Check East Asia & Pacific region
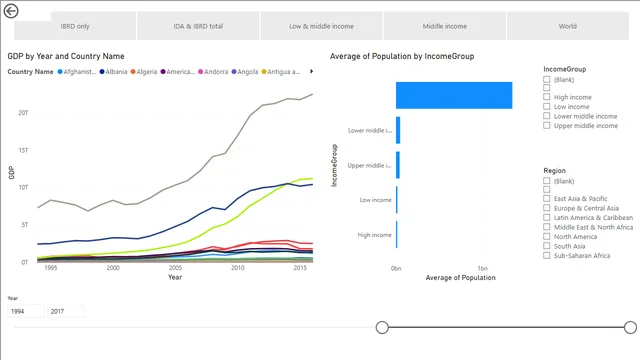Viewport: 640px width, 360px height. pos(547,198)
